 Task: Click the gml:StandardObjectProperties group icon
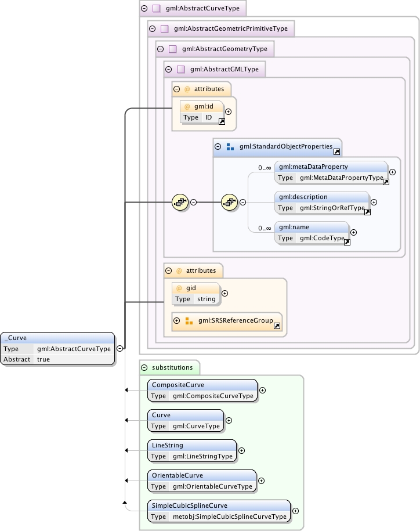[x=230, y=147]
